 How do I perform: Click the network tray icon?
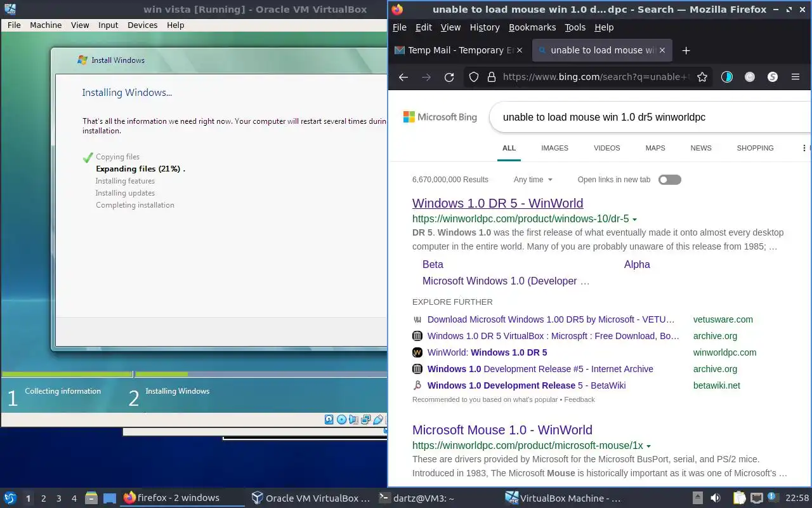click(756, 498)
